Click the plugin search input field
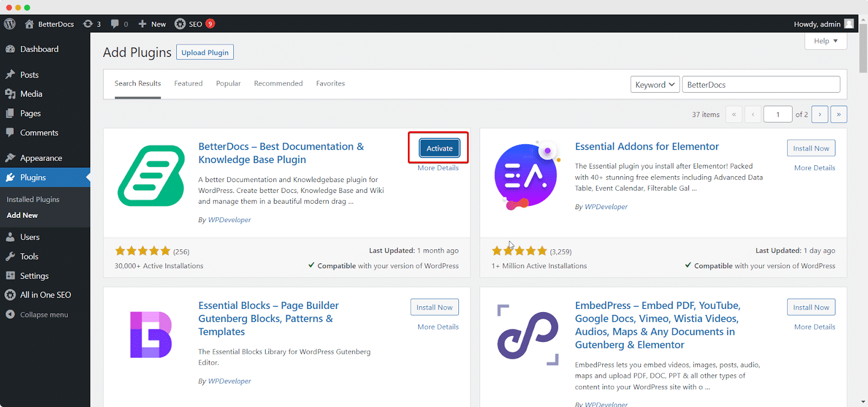 click(x=761, y=85)
